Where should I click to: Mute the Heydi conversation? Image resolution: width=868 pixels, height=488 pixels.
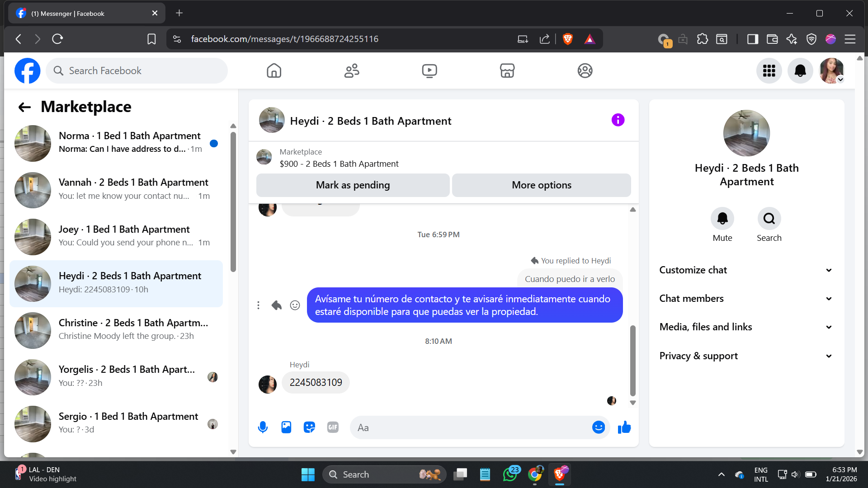[722, 219]
